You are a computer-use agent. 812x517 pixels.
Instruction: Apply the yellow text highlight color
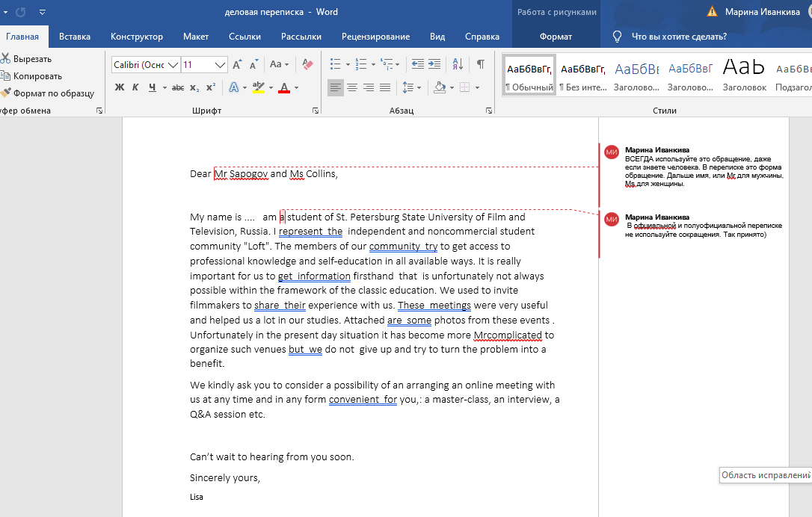click(259, 87)
